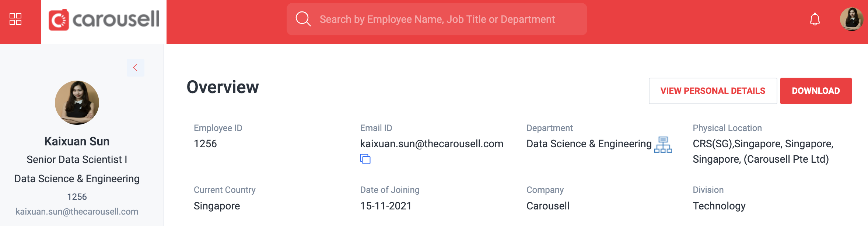Collapse the sidebar with the back chevron
The width and height of the screenshot is (868, 226).
pos(135,67)
